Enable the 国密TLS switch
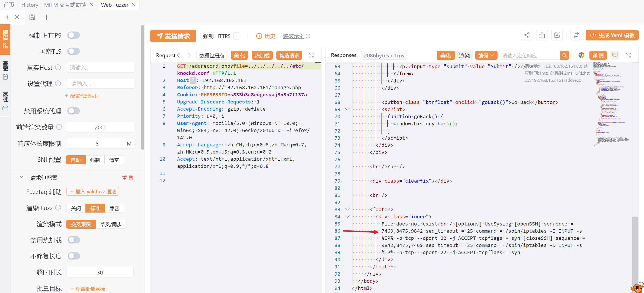Screen dimensions: 644x293 (74, 51)
